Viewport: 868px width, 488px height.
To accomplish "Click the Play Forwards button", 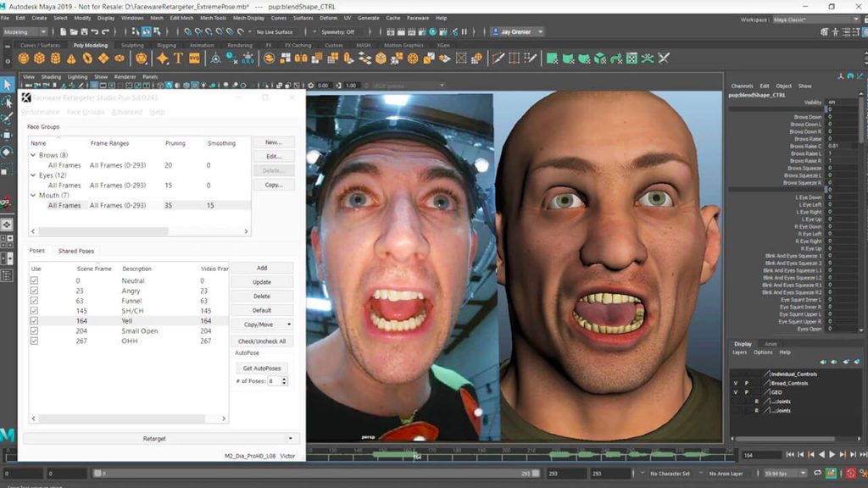I will click(832, 455).
